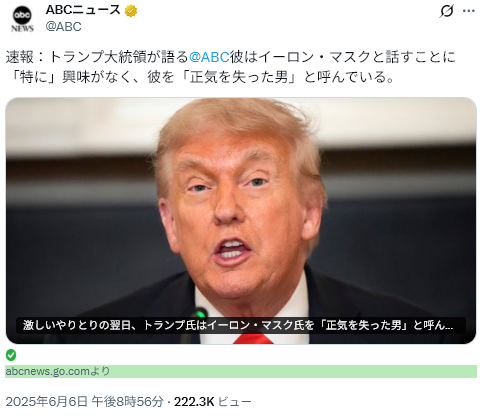The height and width of the screenshot is (416, 489).
Task: Open the Trump article image card
Action: click(x=241, y=221)
